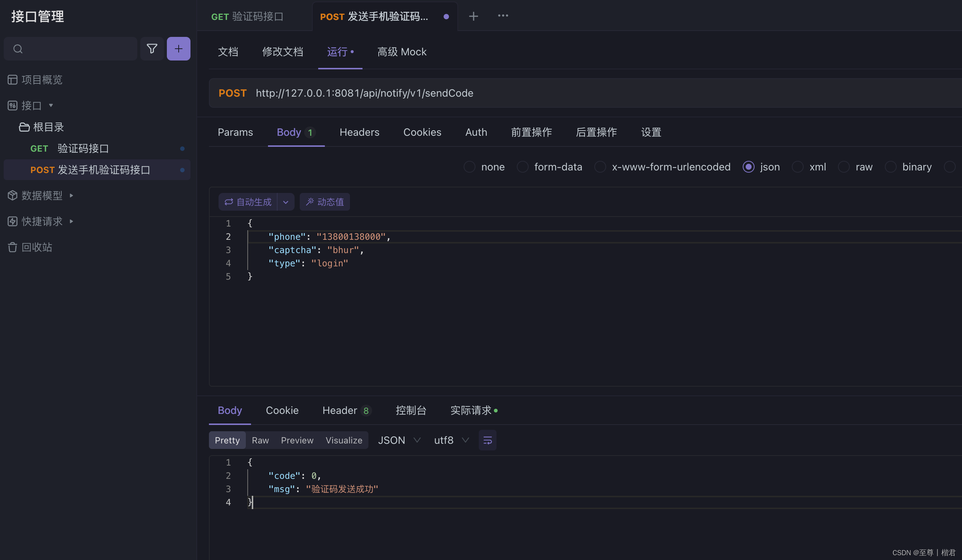The image size is (962, 560).
Task: Click the 自动生成 refresh button
Action: [248, 202]
